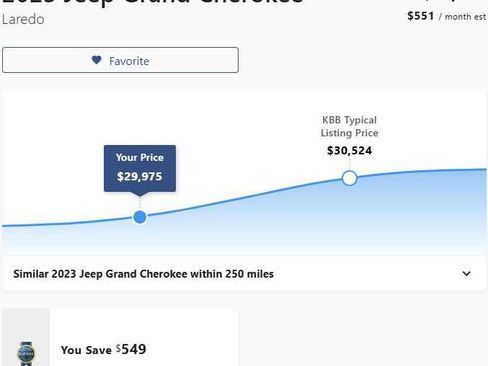Click the heart icon in Favorite button

pos(96,60)
